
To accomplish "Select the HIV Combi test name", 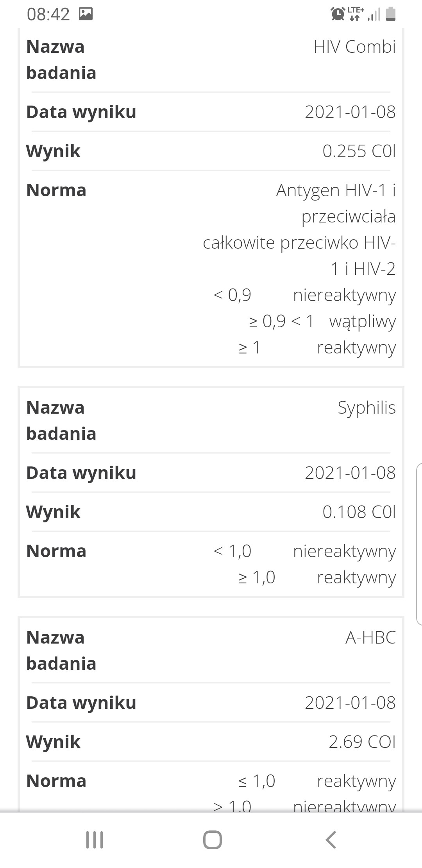I will (354, 47).
